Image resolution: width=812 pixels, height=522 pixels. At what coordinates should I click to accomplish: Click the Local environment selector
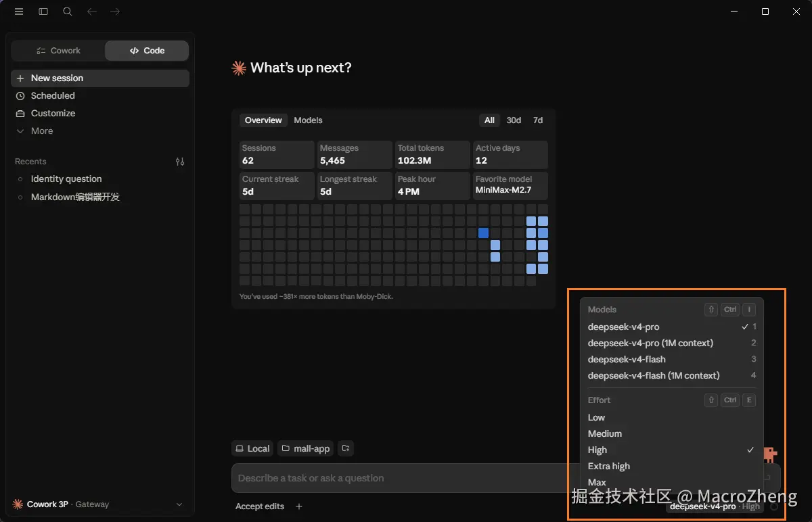pyautogui.click(x=252, y=448)
